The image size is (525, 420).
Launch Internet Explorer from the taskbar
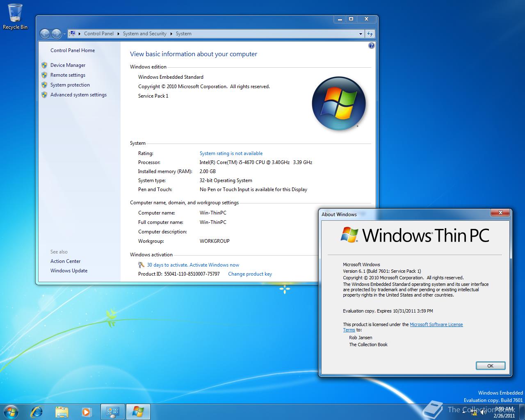click(37, 412)
